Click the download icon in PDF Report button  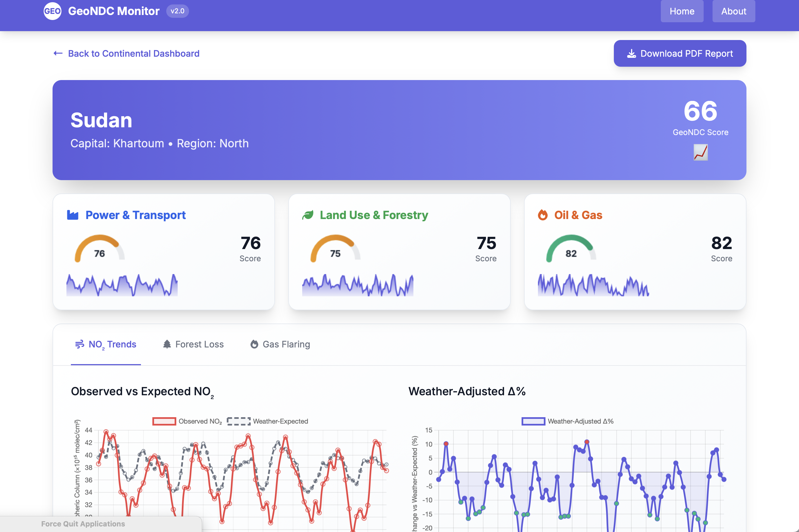pos(631,54)
